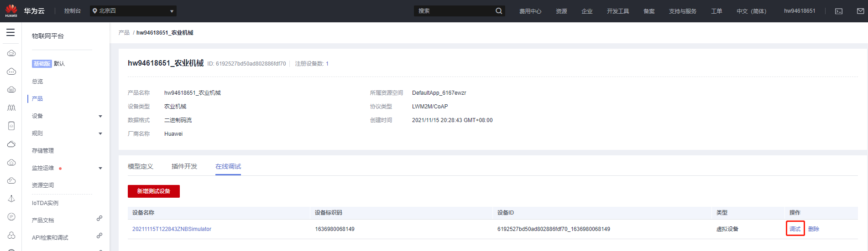Click the link icon beside 产品文档
The width and height of the screenshot is (868, 251).
tap(99, 218)
